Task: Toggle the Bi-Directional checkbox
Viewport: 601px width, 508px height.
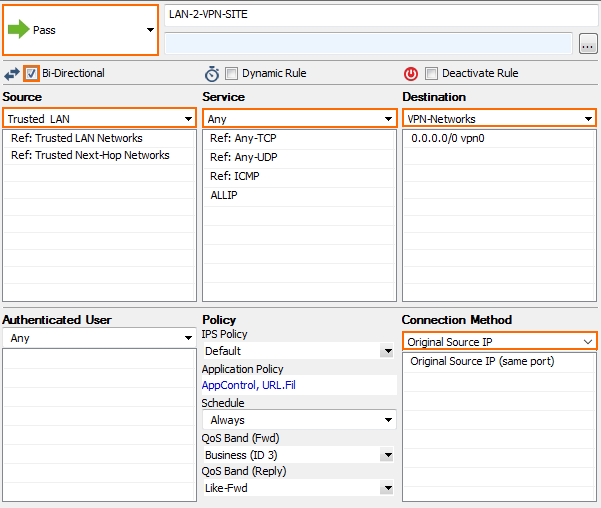Action: point(31,73)
